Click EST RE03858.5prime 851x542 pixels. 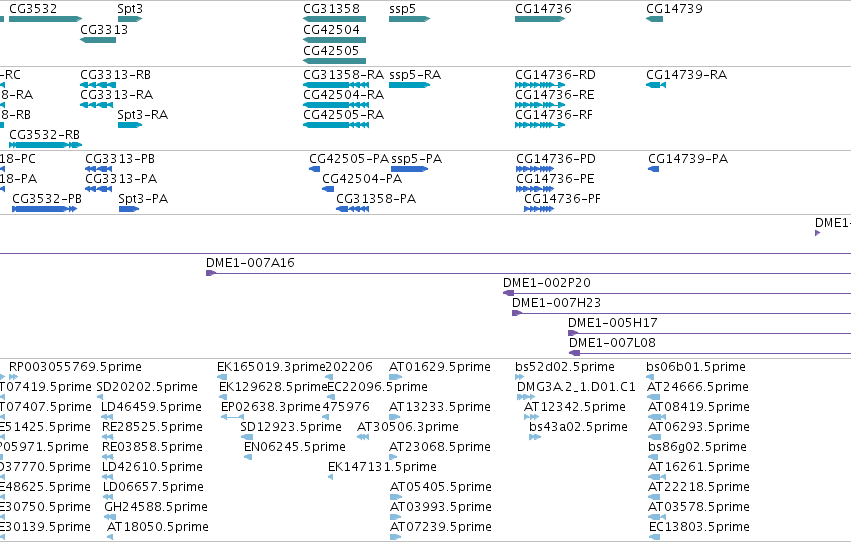[107, 457]
